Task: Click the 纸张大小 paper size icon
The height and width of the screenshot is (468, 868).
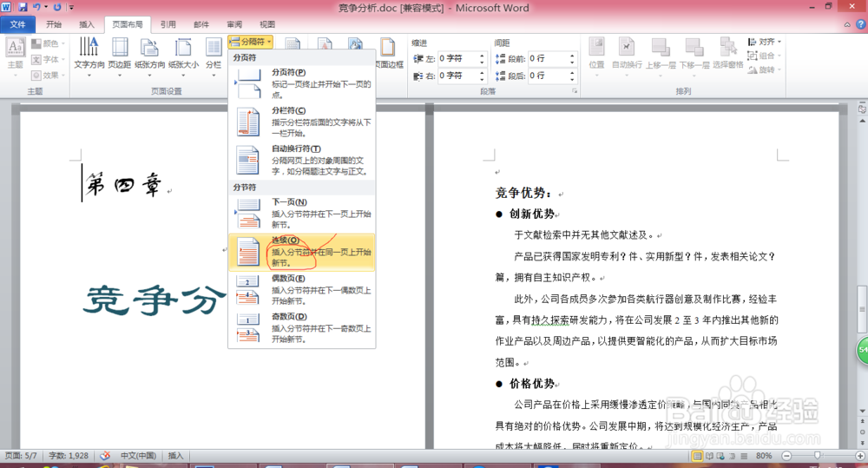Action: [183, 48]
